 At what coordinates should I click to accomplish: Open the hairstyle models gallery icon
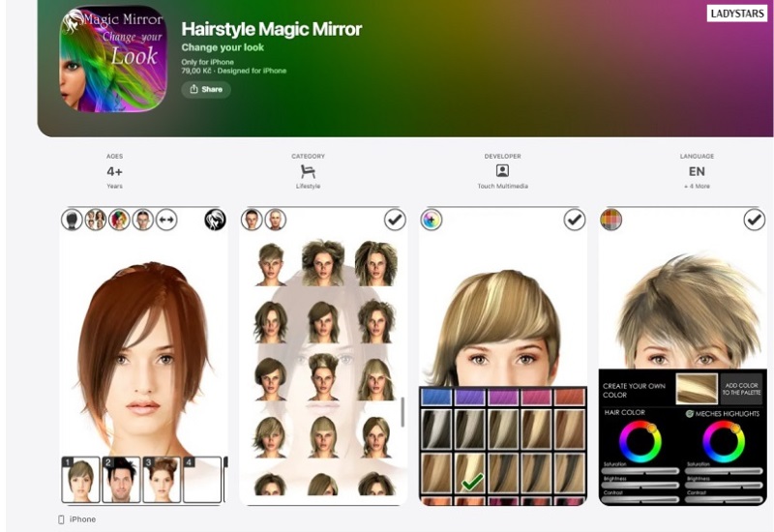point(96,220)
